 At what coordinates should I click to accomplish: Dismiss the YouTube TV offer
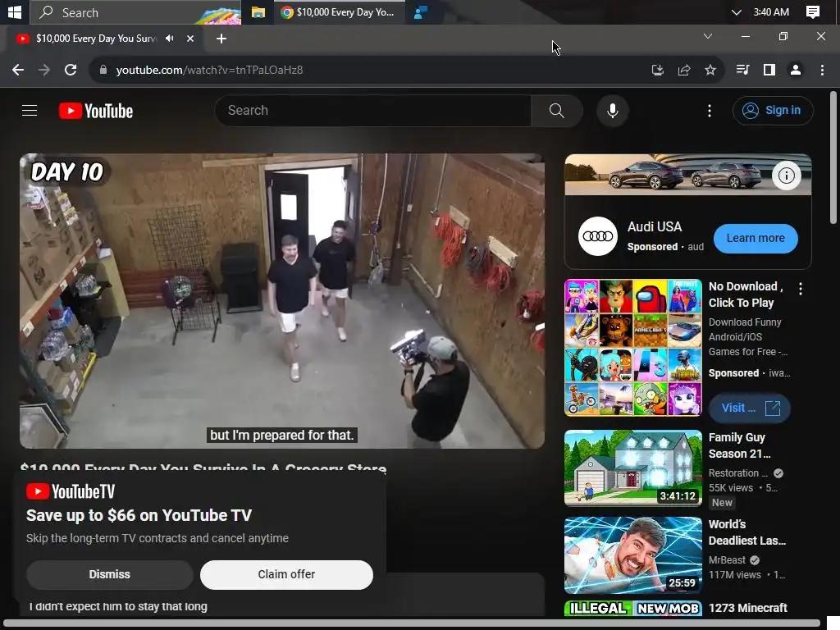tap(110, 574)
